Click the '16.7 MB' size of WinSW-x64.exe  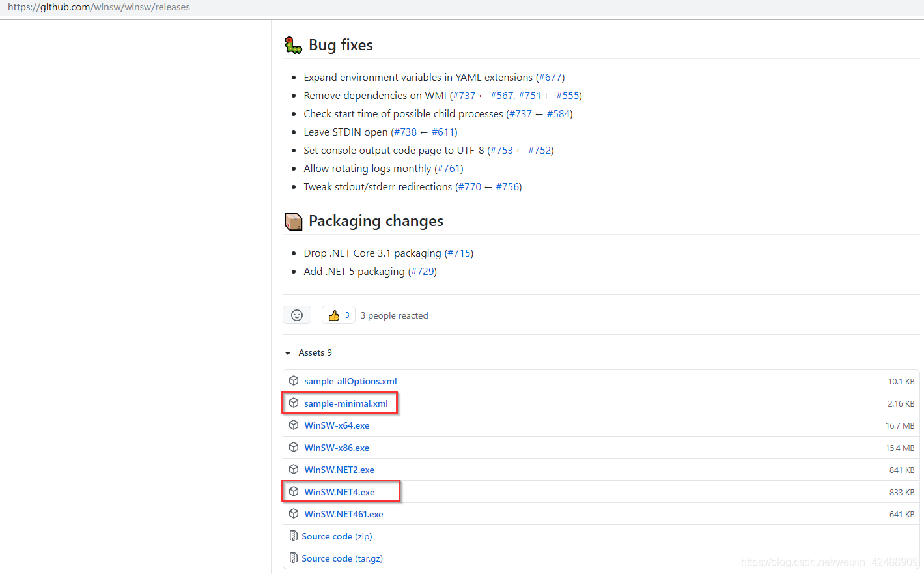pos(900,425)
